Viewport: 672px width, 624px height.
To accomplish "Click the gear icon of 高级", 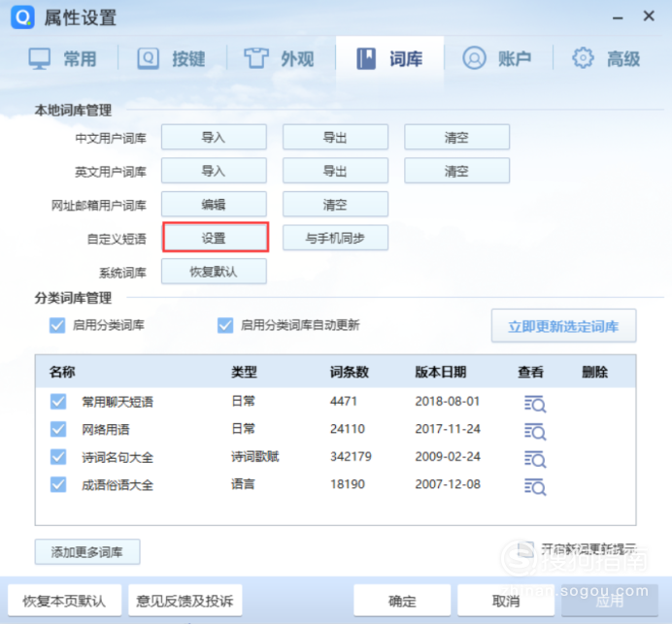I will (x=583, y=58).
